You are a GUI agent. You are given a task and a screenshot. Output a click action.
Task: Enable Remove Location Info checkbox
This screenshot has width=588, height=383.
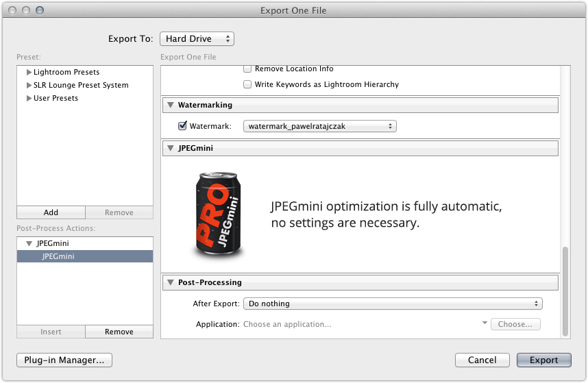(x=247, y=69)
